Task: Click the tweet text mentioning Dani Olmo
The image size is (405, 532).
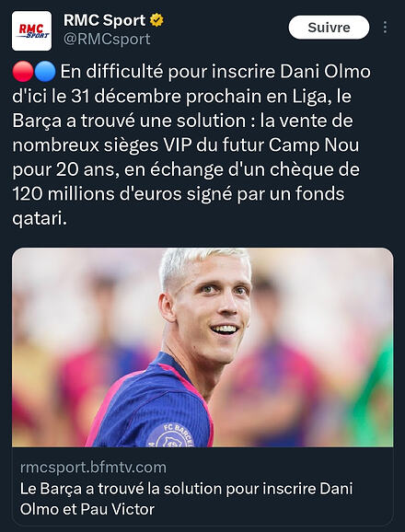Action: click(x=191, y=145)
